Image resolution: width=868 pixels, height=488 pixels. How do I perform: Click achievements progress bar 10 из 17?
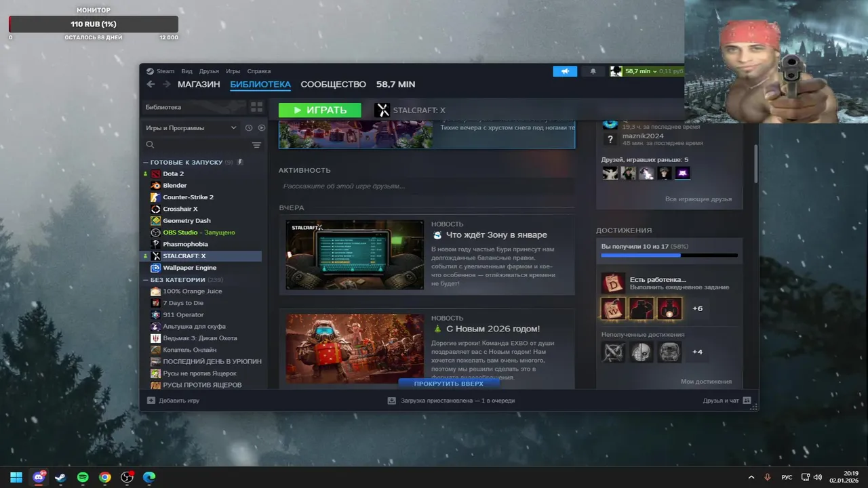coord(669,255)
